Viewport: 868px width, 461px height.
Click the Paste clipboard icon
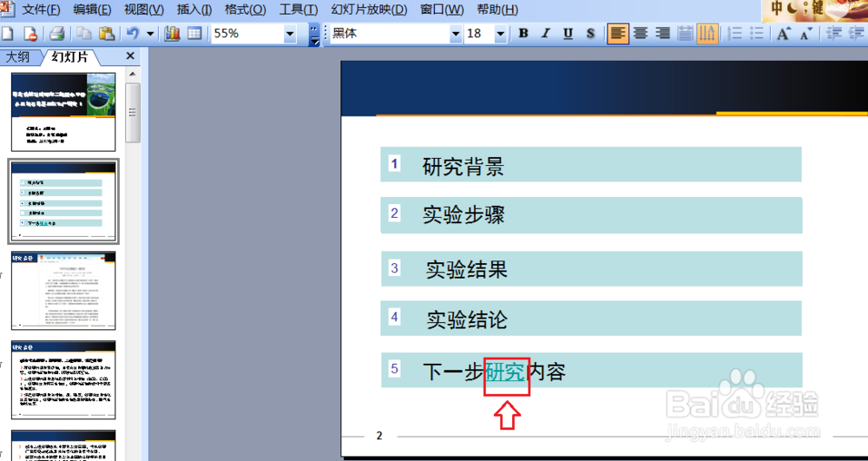[106, 34]
